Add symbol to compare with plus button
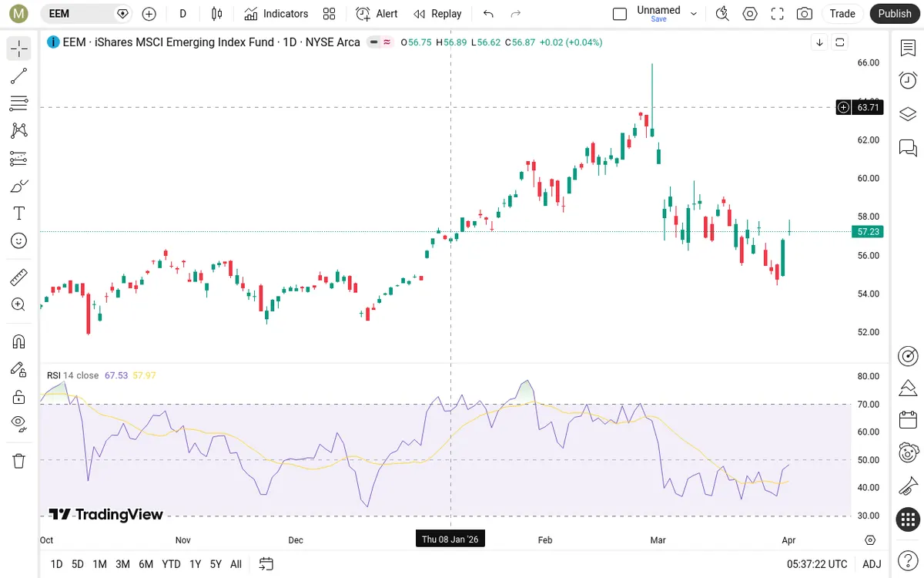Image resolution: width=924 pixels, height=578 pixels. [149, 14]
